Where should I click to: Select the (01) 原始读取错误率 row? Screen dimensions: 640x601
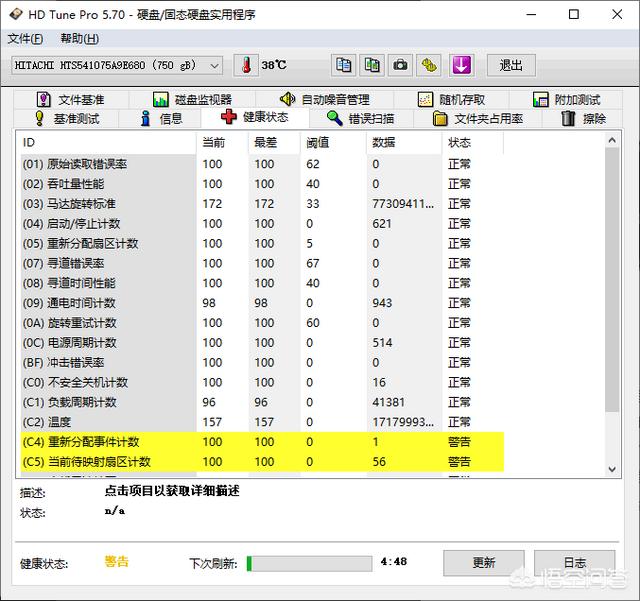262,164
